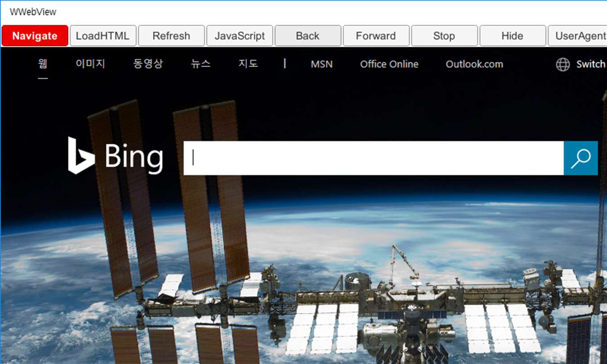Screen dimensions: 607x364
Task: Click the UserAgent button
Action: 578,36
